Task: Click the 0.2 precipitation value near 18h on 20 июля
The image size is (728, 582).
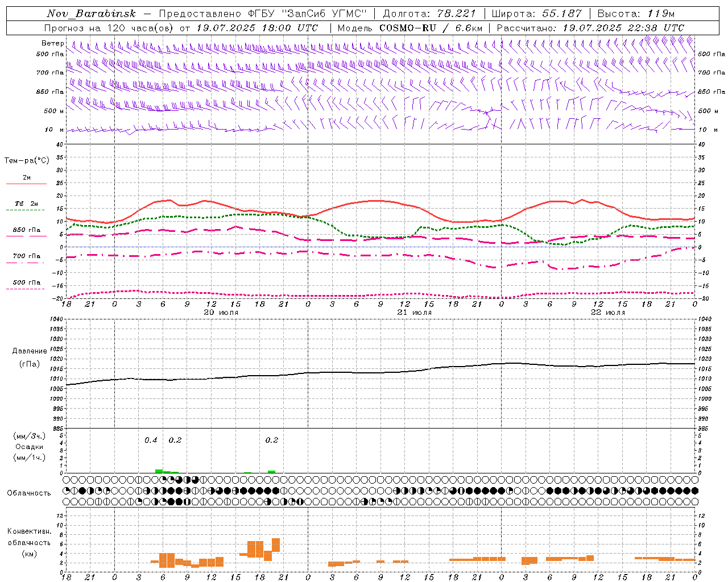Action: (272, 440)
